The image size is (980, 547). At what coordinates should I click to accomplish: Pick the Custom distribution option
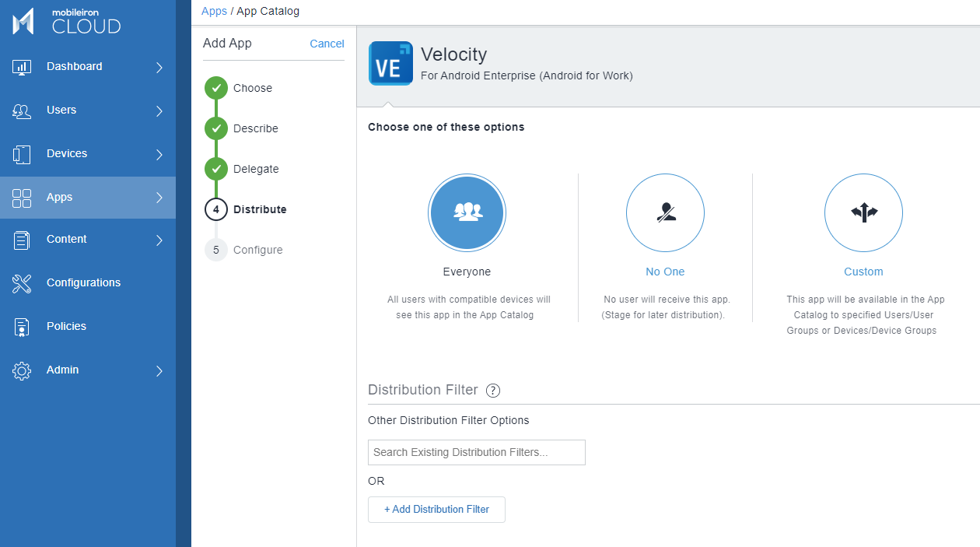pyautogui.click(x=863, y=212)
